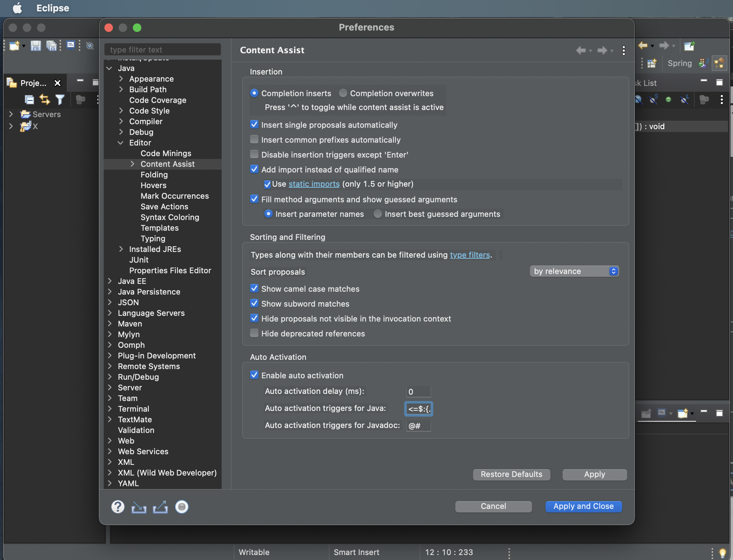
Task: Click the three-dot menu beside Content Assist
Action: coord(624,50)
